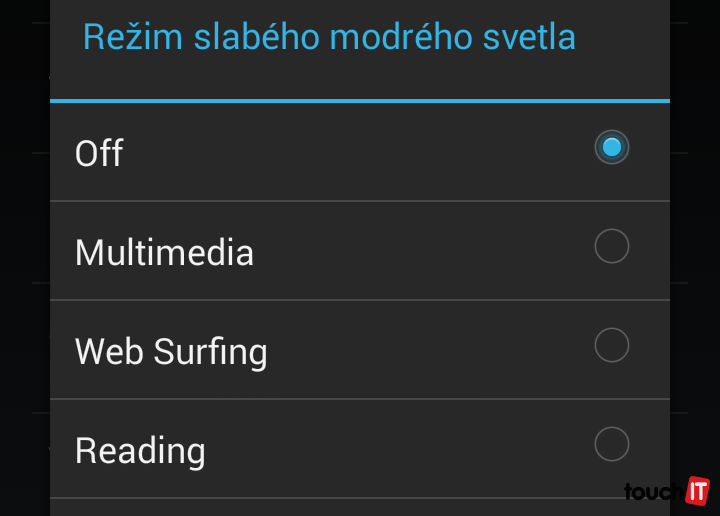Tap the Off option label
720x516 pixels.
pyautogui.click(x=99, y=154)
